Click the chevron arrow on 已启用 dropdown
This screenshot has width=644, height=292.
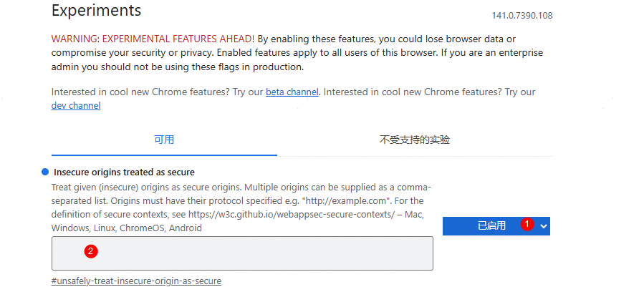[544, 226]
